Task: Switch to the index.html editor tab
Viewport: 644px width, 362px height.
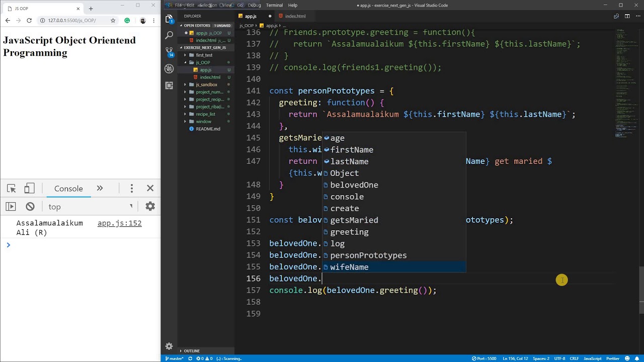Action: pos(295,16)
